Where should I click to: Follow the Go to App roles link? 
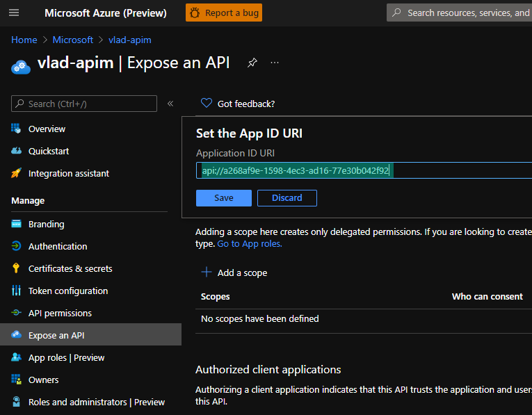pyautogui.click(x=250, y=244)
